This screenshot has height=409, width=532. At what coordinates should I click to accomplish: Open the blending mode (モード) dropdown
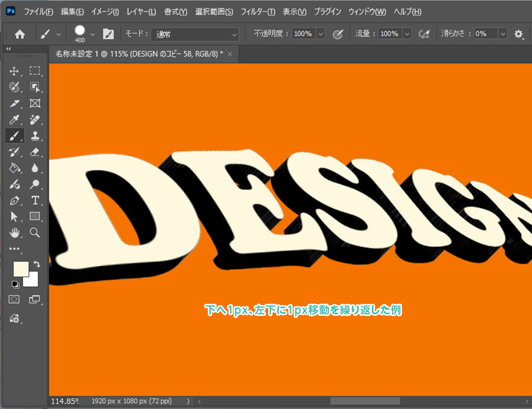tap(195, 34)
